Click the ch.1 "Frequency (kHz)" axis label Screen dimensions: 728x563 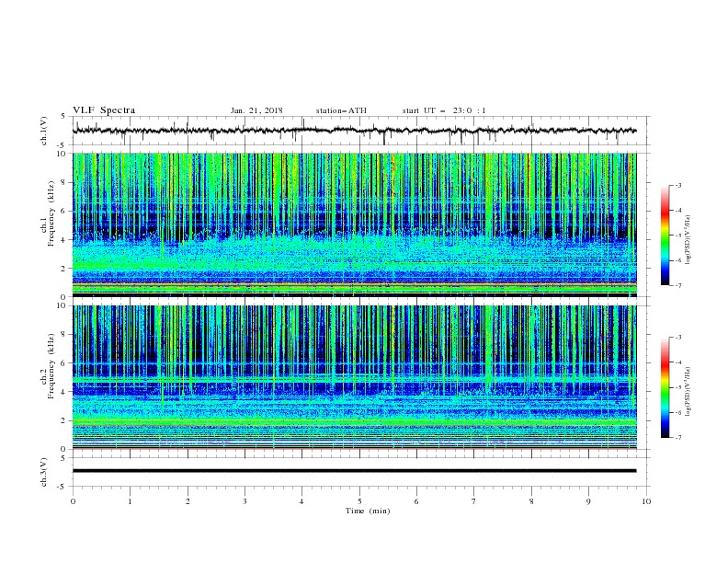pos(51,214)
